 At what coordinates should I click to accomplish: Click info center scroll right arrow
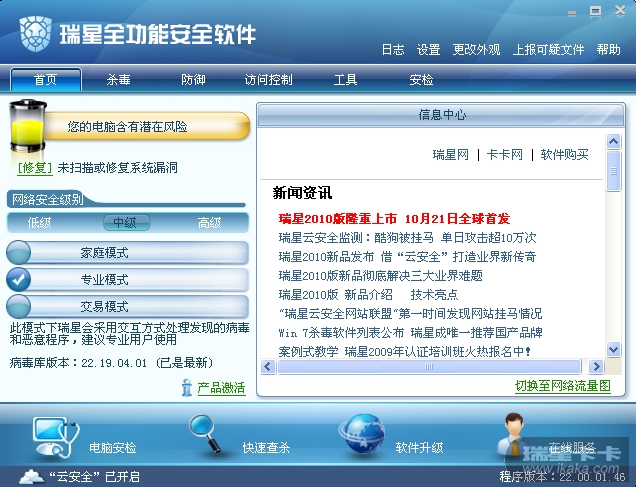point(596,367)
